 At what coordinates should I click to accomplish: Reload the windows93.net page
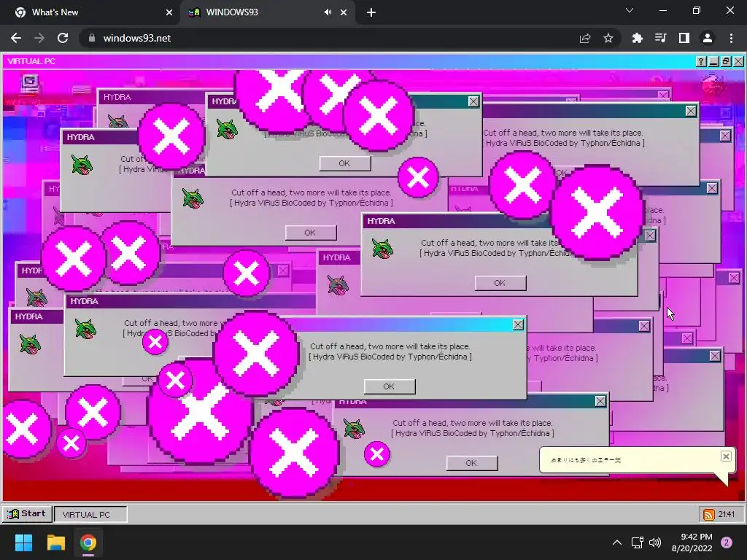click(63, 38)
